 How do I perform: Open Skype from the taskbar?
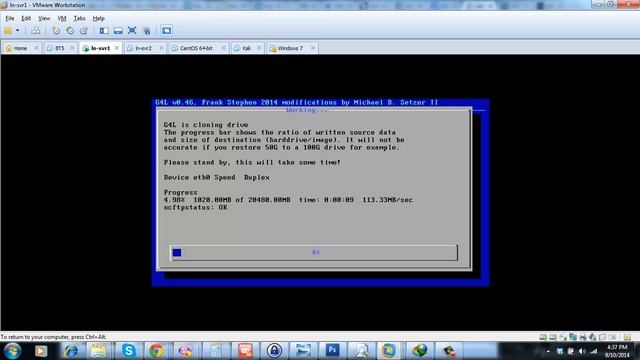coord(128,351)
